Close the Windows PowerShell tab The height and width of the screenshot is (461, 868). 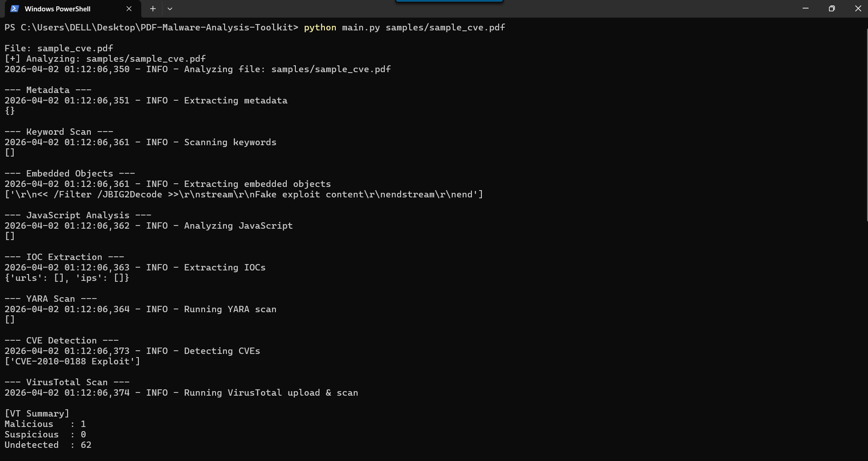point(129,9)
